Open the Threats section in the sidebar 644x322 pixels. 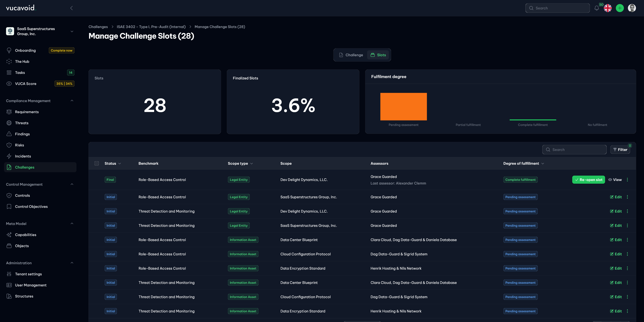pos(21,123)
